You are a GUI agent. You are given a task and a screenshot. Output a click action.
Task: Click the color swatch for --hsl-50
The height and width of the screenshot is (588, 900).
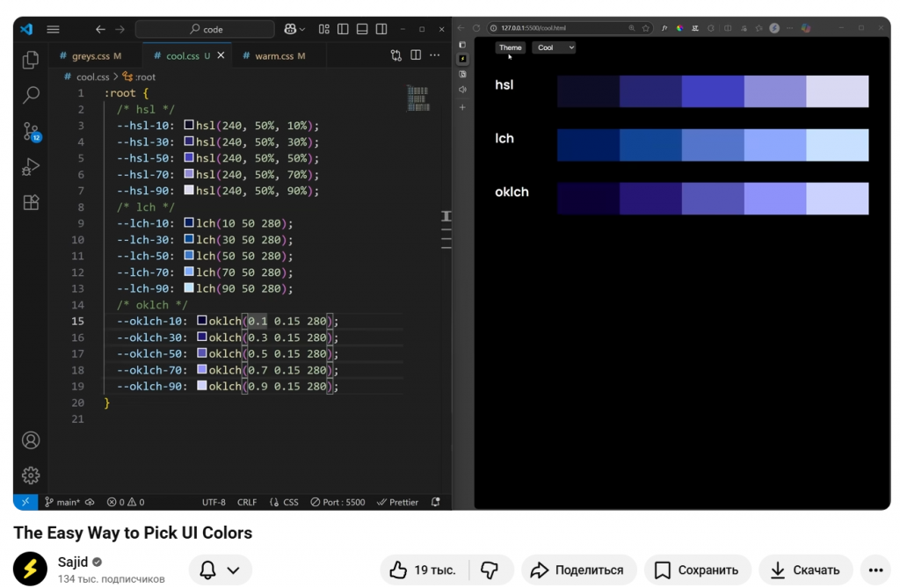pyautogui.click(x=189, y=158)
